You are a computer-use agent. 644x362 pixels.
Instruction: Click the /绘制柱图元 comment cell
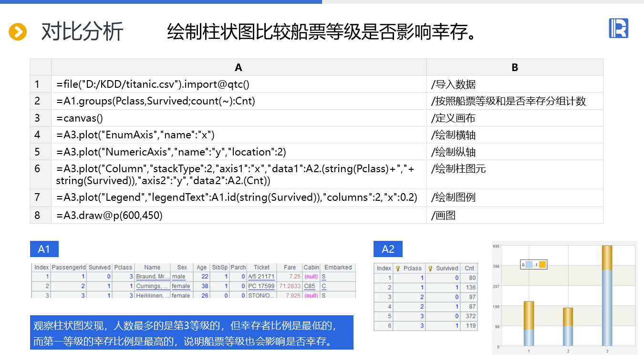click(515, 175)
